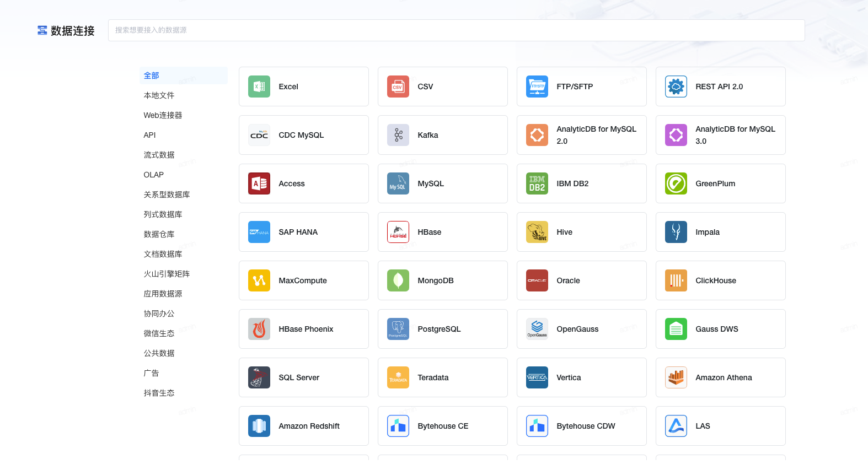Select the 关系型数据库 category

coord(184,195)
